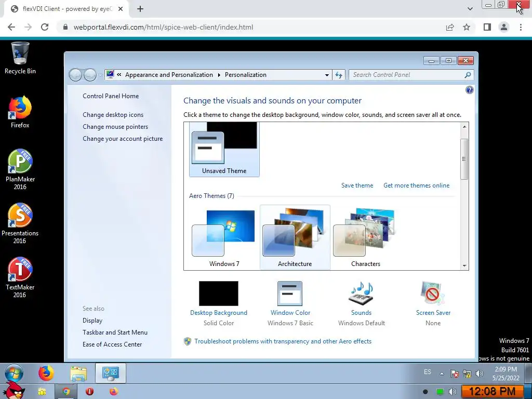Screen dimensions: 532x399
Task: Click the green network icon in host tray
Action: click(x=440, y=392)
